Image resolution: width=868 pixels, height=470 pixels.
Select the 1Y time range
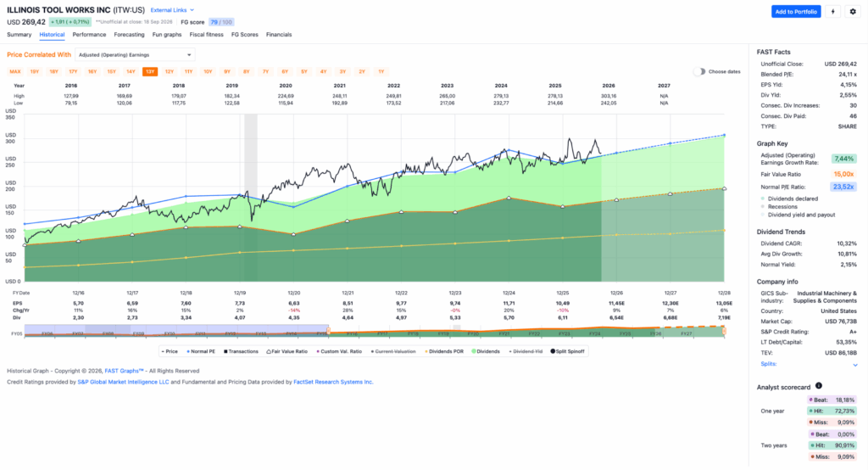(381, 71)
